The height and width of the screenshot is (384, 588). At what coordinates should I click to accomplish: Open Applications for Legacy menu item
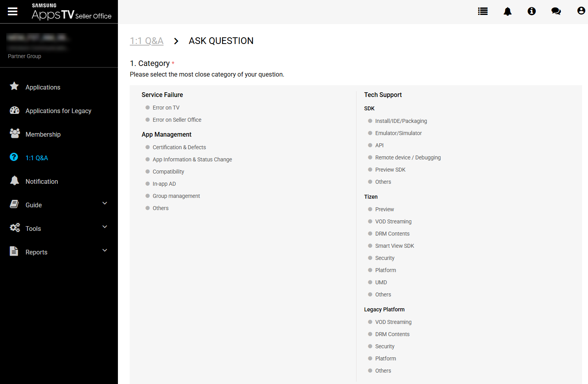[58, 111]
